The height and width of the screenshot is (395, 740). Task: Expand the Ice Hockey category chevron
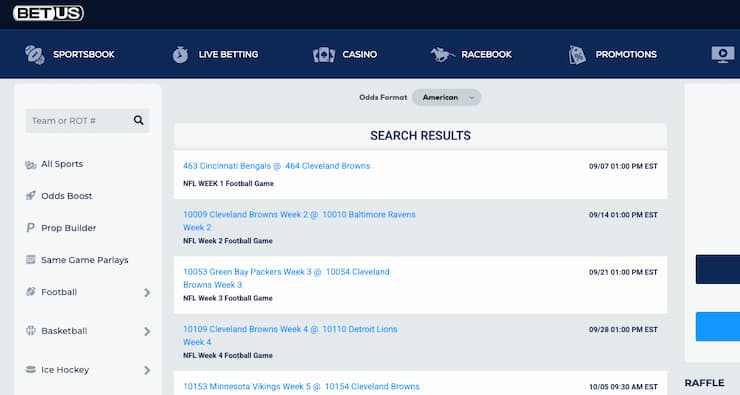(x=147, y=370)
